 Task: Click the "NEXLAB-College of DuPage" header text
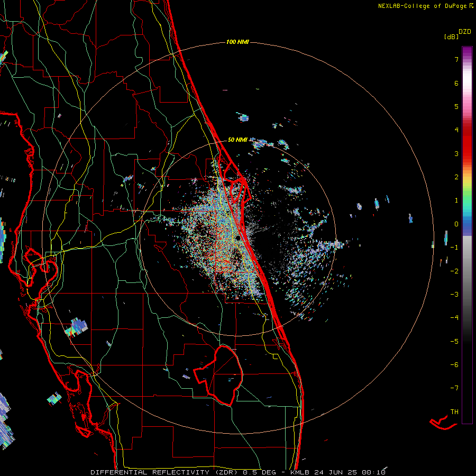click(422, 6)
